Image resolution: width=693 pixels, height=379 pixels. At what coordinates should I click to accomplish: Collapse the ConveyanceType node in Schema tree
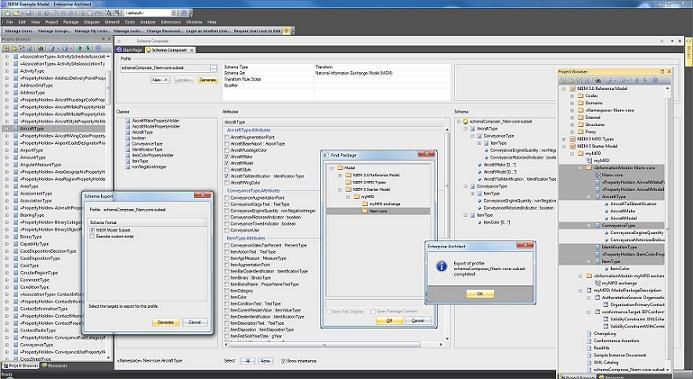(x=466, y=186)
